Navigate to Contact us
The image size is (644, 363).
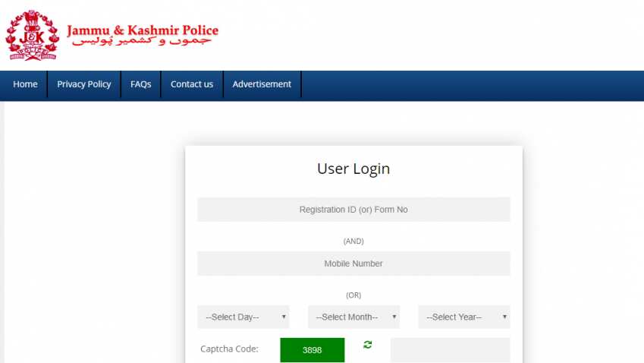point(192,84)
